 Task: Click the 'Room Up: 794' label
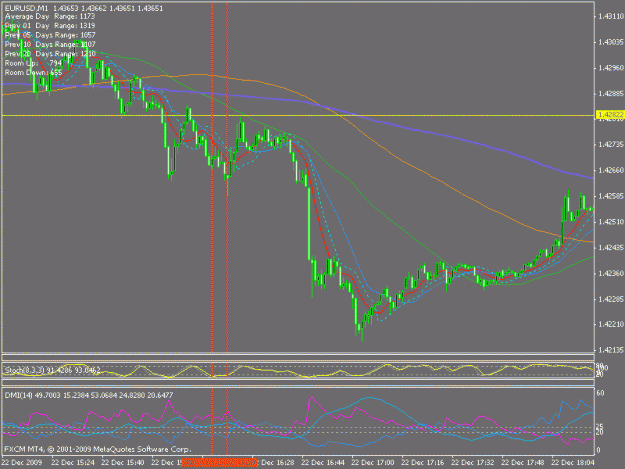click(33, 63)
